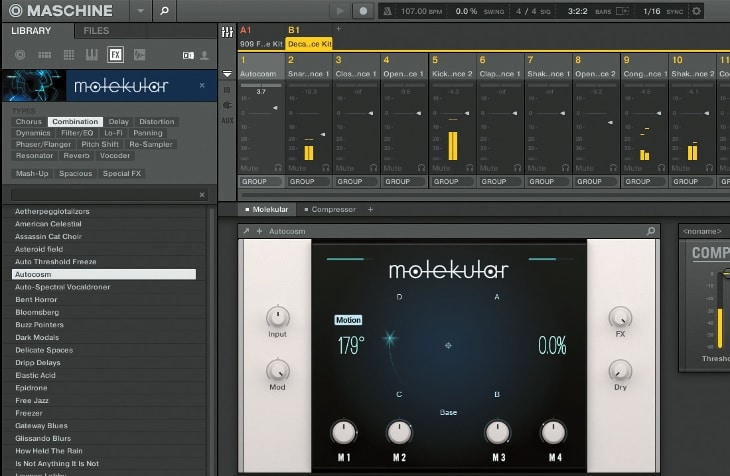Image resolution: width=730 pixels, height=476 pixels.
Task: Open Molekular in floating window arrow icon
Action: (x=246, y=231)
